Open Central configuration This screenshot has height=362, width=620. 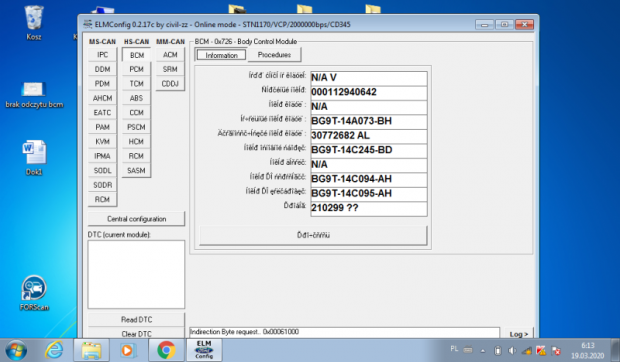click(x=136, y=219)
